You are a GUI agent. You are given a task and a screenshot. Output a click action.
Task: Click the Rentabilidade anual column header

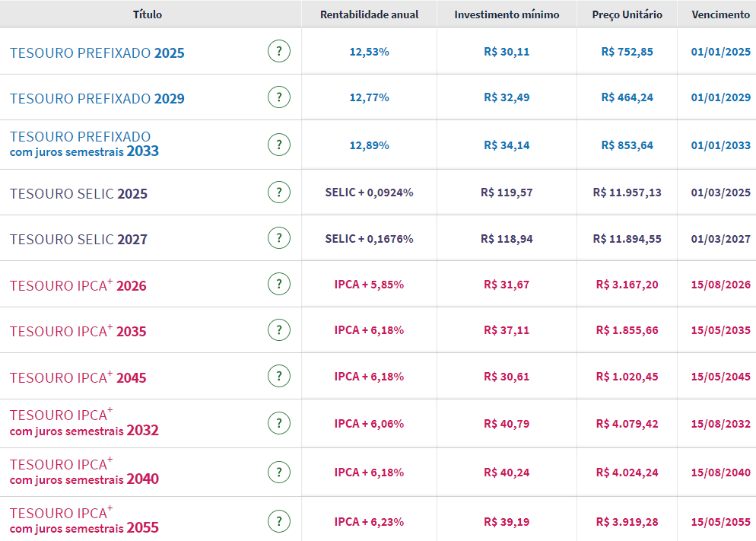(x=369, y=14)
